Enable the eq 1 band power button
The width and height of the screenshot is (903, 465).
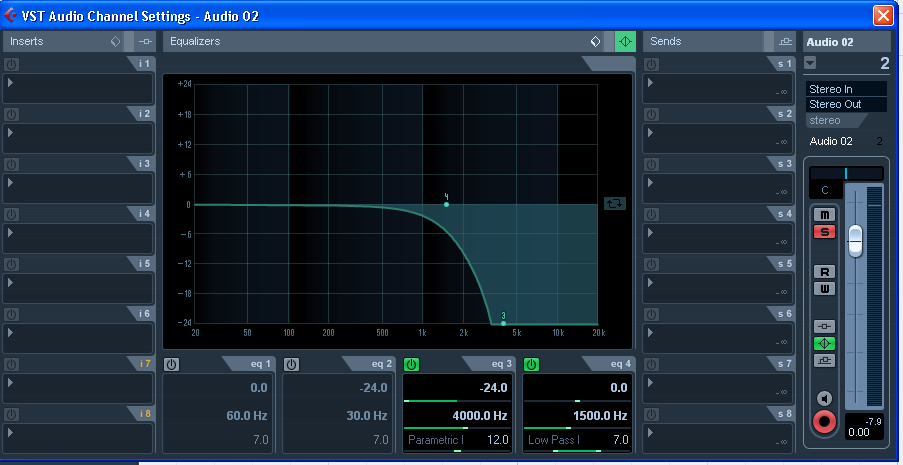pyautogui.click(x=172, y=364)
